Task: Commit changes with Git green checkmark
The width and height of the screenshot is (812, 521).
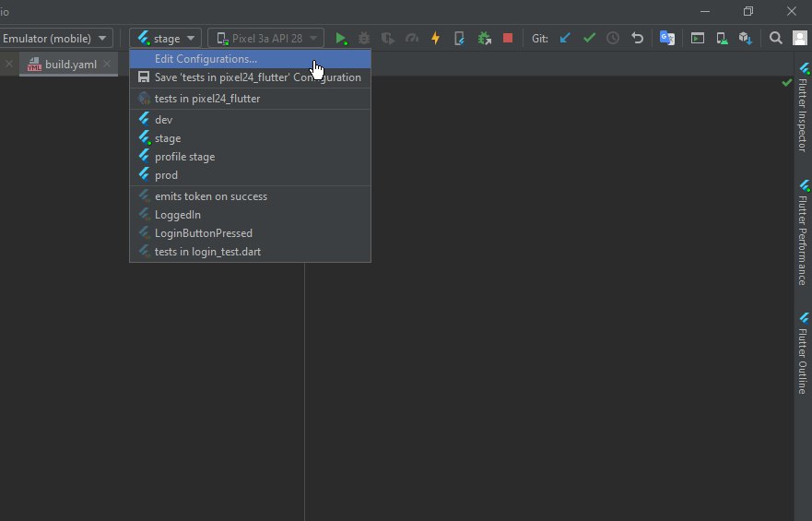Action: coord(589,39)
